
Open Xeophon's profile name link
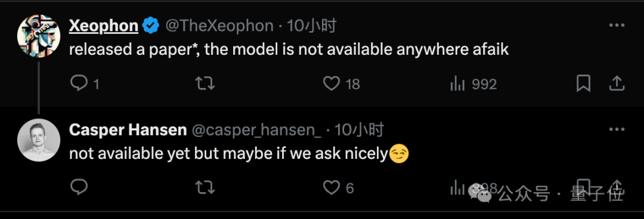click(x=104, y=26)
